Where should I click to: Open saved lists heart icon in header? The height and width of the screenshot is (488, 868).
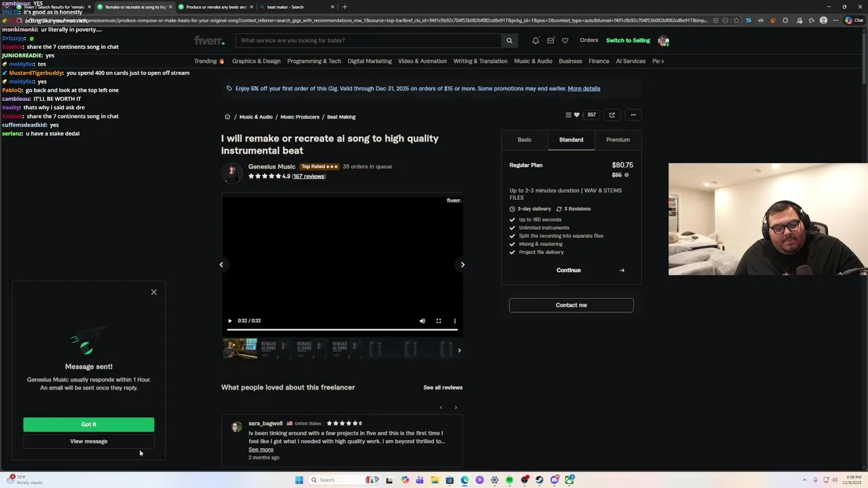(x=565, y=41)
